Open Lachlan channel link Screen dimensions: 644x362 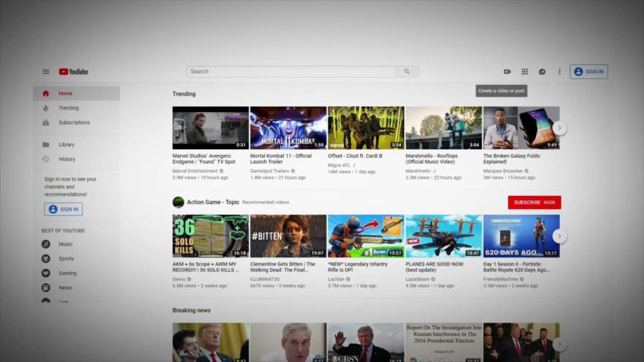pos(336,279)
